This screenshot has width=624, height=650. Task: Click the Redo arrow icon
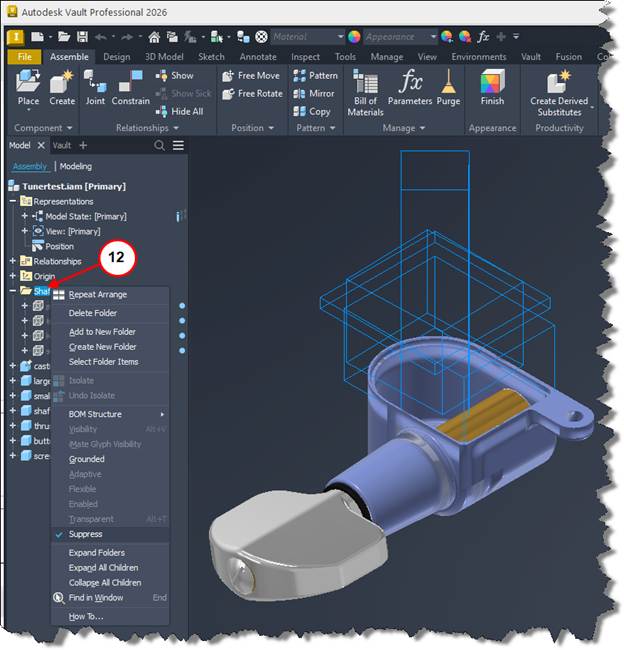point(128,37)
